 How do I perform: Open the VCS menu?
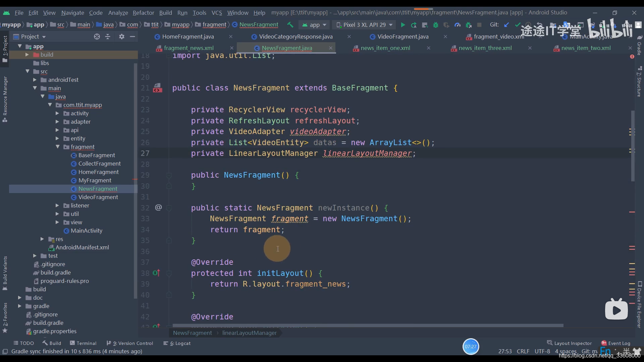(x=217, y=13)
